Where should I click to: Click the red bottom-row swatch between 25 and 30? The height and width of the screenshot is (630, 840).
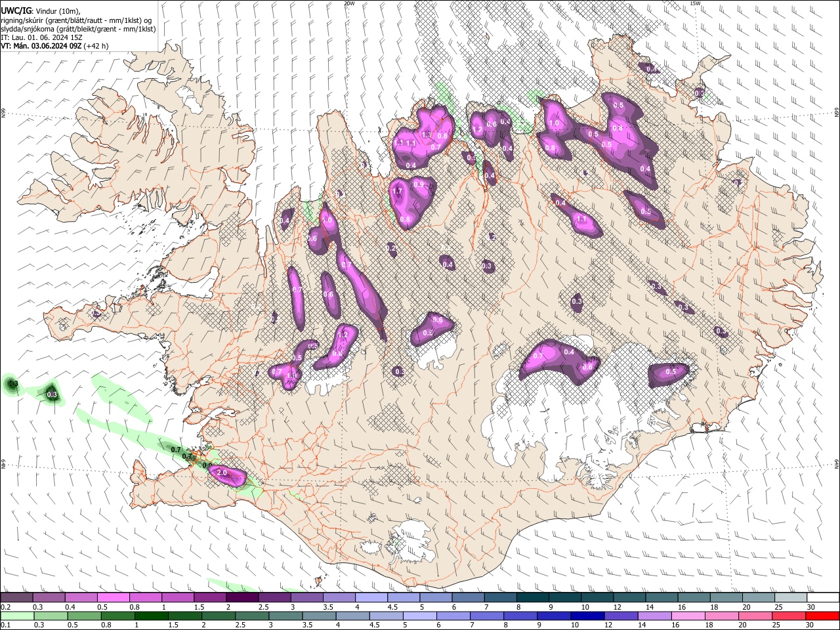pos(789,616)
